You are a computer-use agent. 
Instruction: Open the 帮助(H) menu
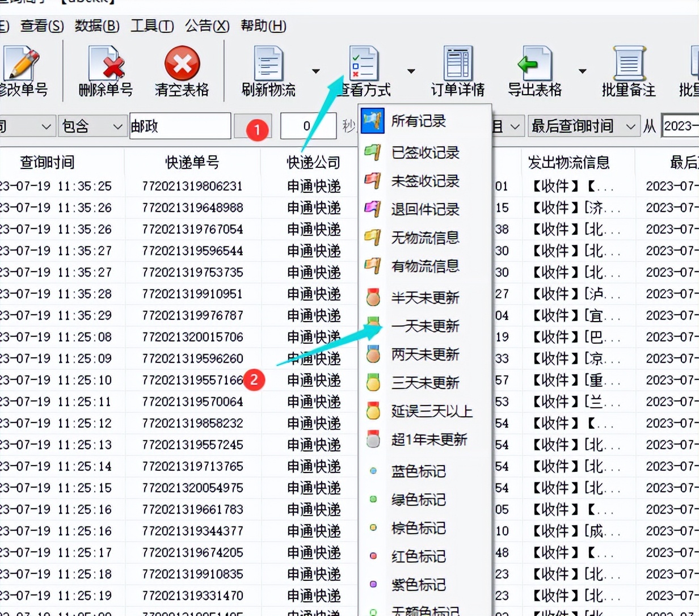[263, 26]
